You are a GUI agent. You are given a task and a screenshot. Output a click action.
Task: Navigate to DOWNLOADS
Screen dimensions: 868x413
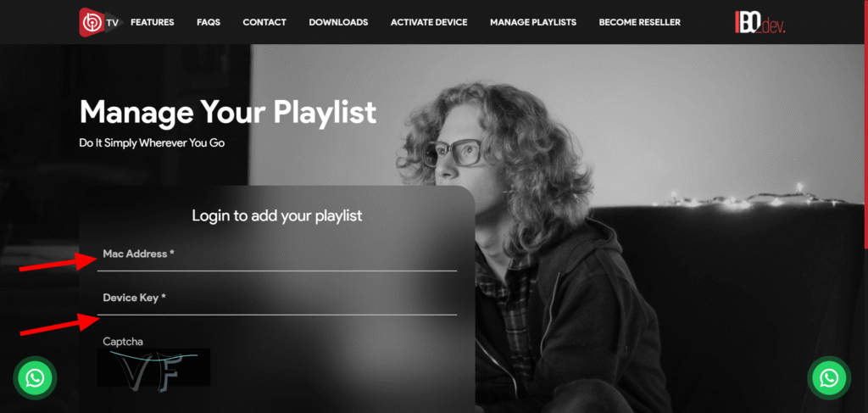338,22
